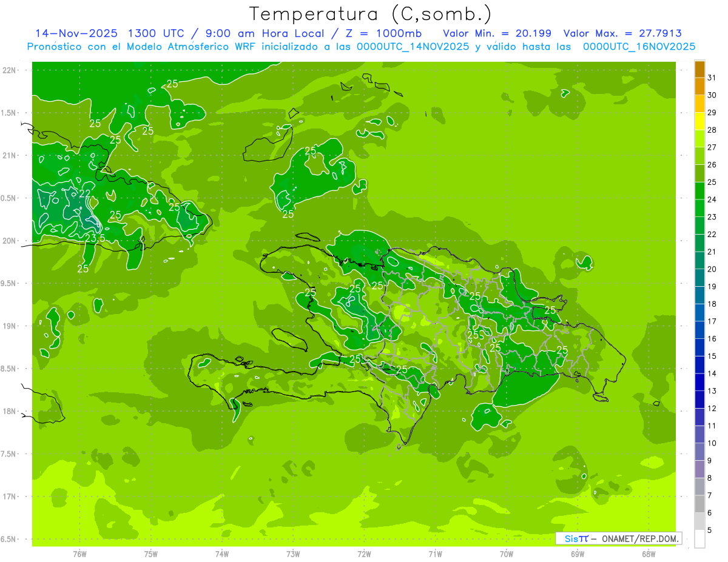Viewport: 728px width, 562px height.
Task: Click the "17N" latitude label
Action: 10,497
